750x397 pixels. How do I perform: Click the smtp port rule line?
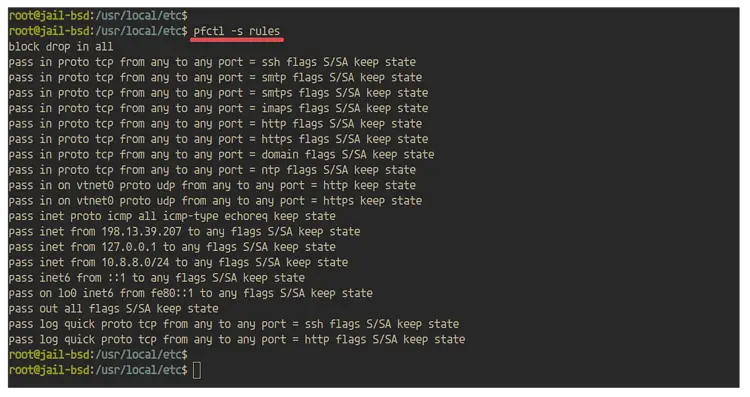pyautogui.click(x=215, y=77)
